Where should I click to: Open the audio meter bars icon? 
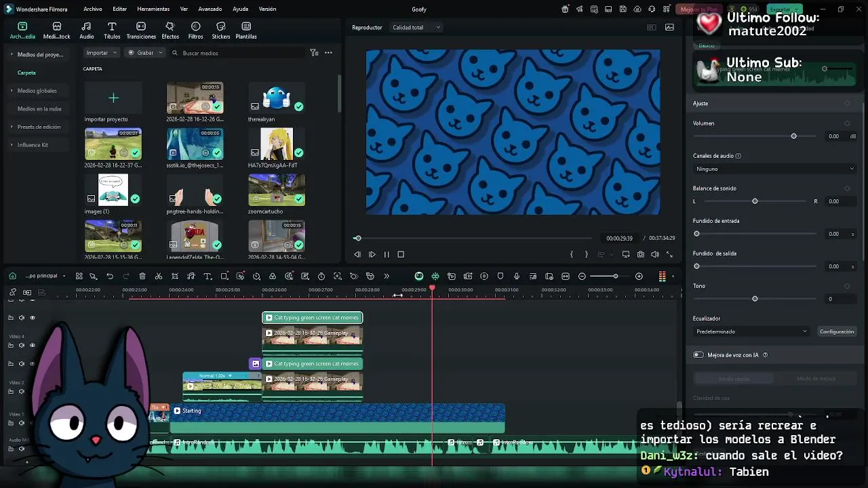[x=663, y=276]
